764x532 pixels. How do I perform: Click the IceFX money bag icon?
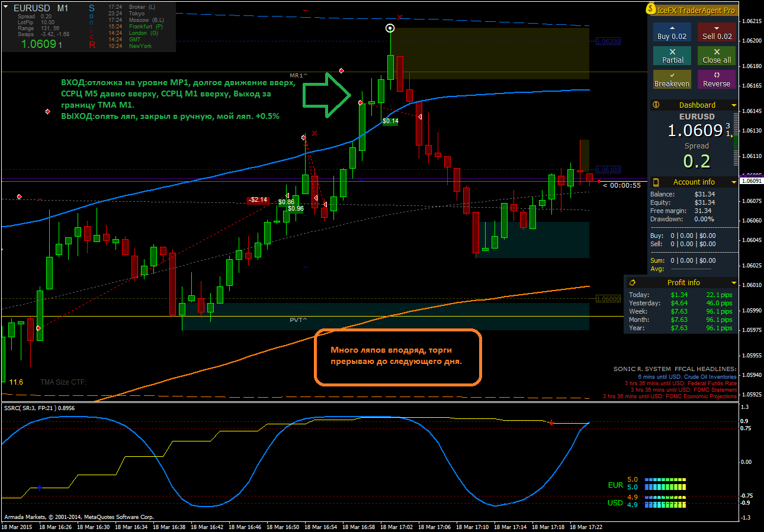click(x=652, y=9)
